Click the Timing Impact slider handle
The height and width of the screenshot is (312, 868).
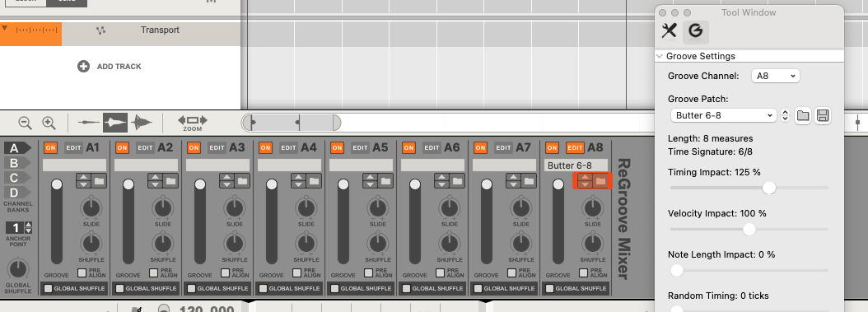769,188
